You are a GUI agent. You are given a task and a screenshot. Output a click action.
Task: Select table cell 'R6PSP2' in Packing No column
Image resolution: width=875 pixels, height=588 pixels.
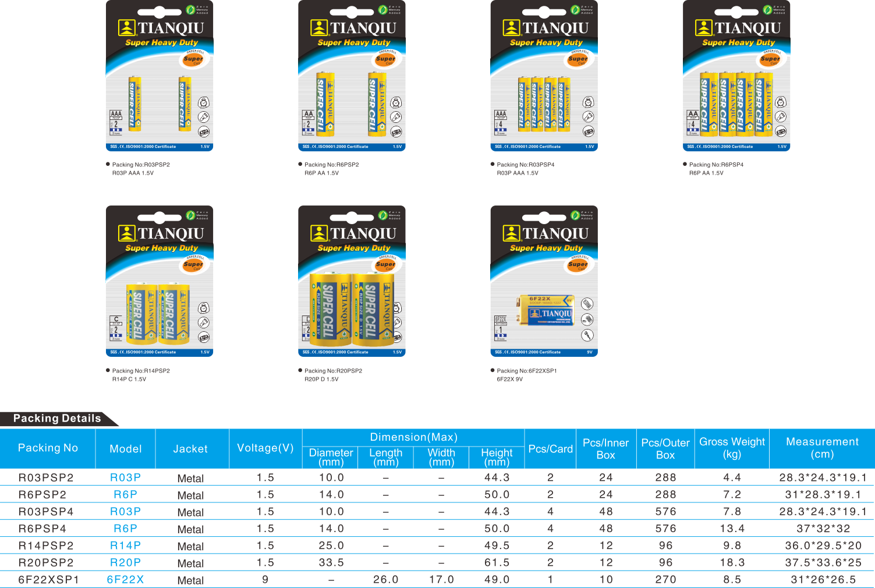pos(42,495)
